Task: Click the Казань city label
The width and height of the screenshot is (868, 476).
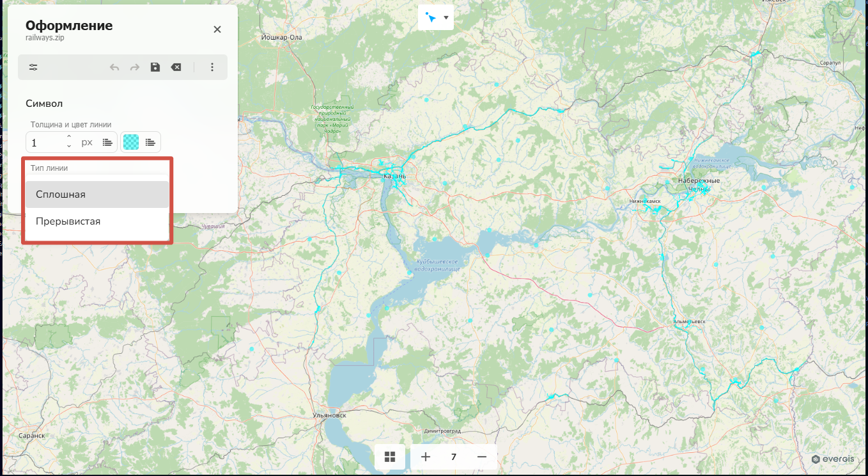Action: pyautogui.click(x=395, y=176)
